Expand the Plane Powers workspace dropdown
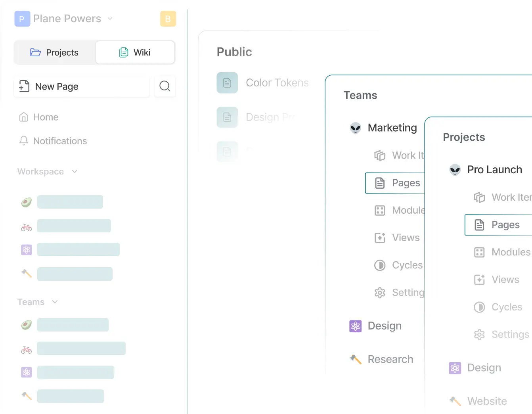 (x=110, y=19)
